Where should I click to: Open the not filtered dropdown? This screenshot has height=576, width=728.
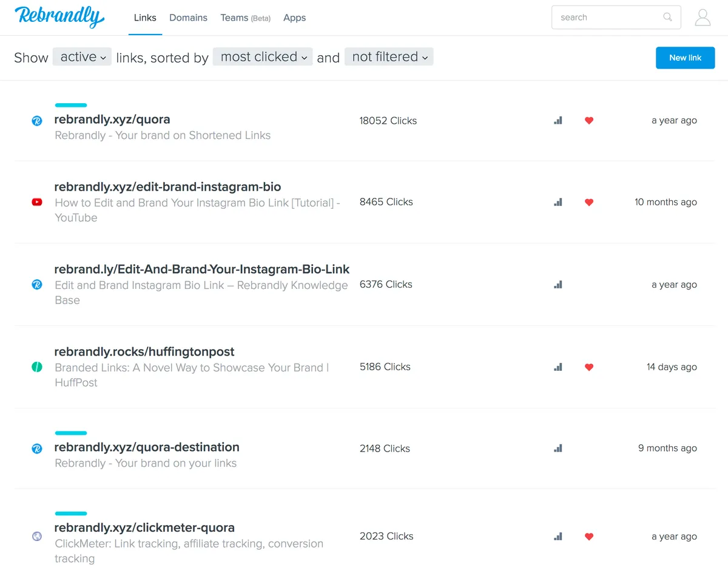[388, 56]
